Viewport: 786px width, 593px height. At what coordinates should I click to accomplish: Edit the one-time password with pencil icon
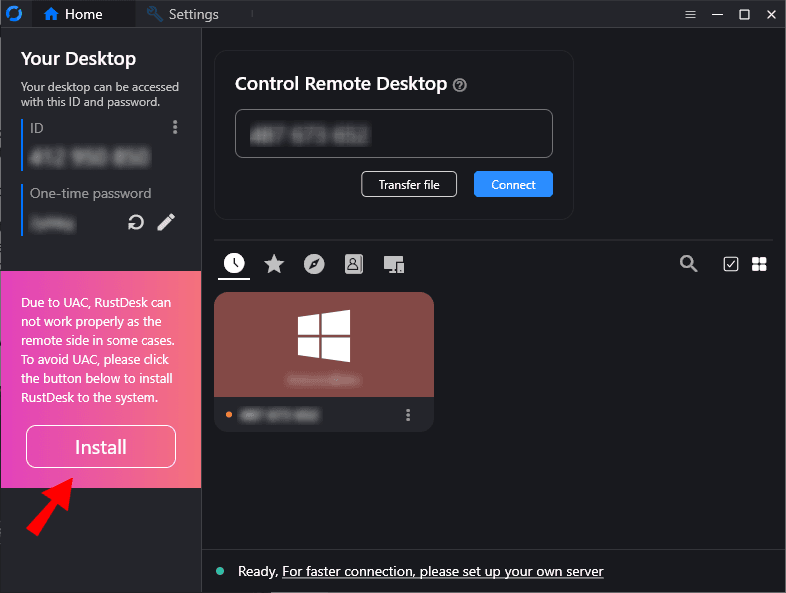pos(166,222)
